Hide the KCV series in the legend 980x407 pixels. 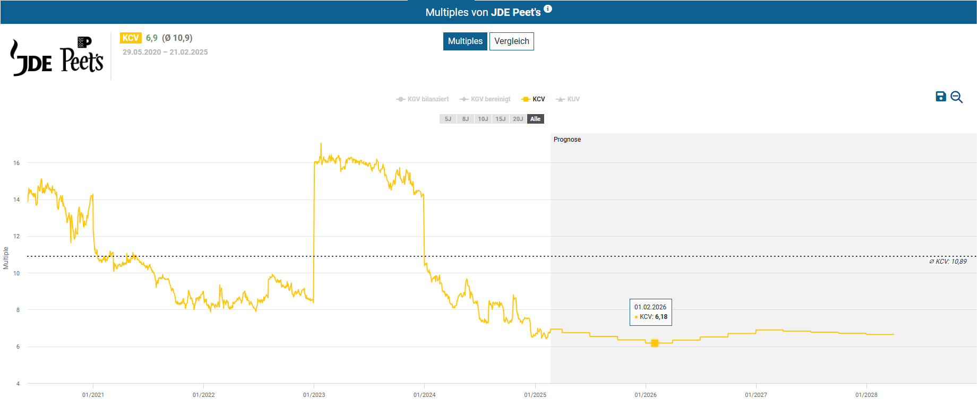(x=534, y=99)
